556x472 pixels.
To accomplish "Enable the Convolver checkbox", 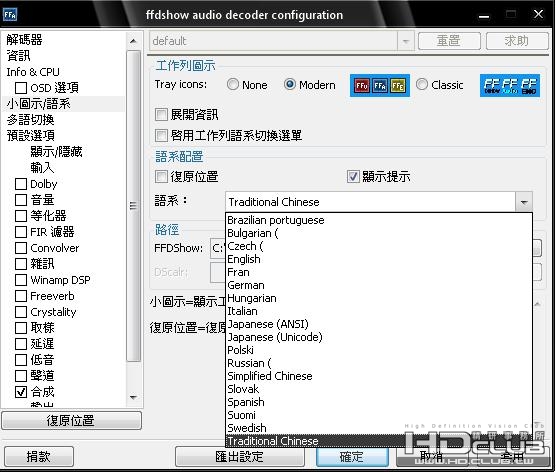I will pyautogui.click(x=21, y=248).
